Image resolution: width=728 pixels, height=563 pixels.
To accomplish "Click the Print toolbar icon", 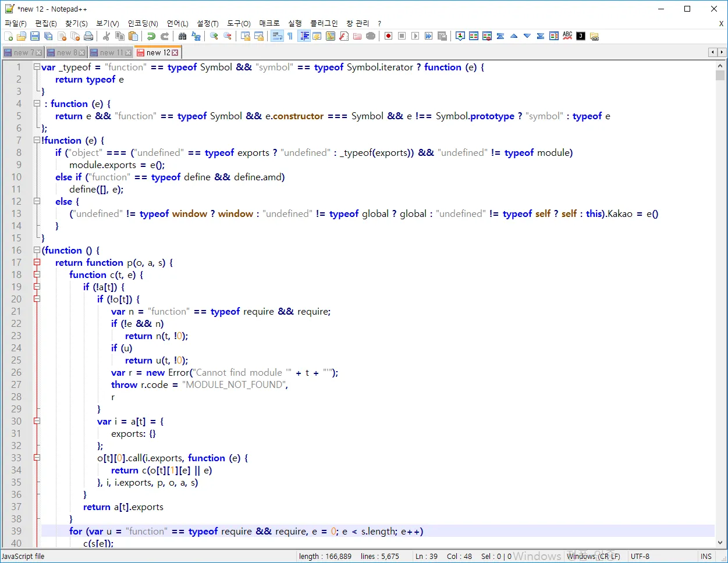I will point(88,36).
